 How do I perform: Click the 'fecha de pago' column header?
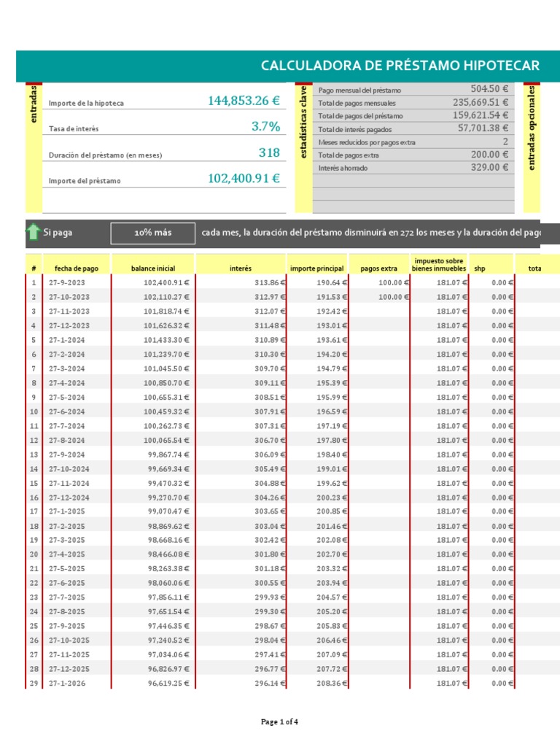76,268
